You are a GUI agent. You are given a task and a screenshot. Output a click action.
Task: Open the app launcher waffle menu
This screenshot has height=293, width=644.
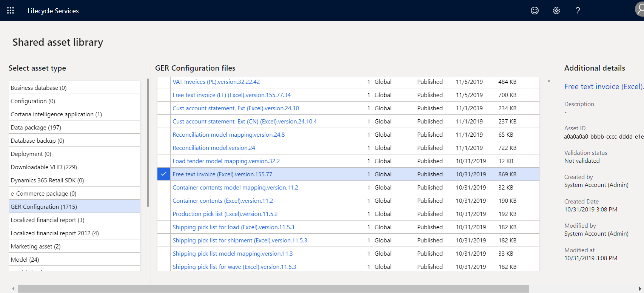[11, 11]
